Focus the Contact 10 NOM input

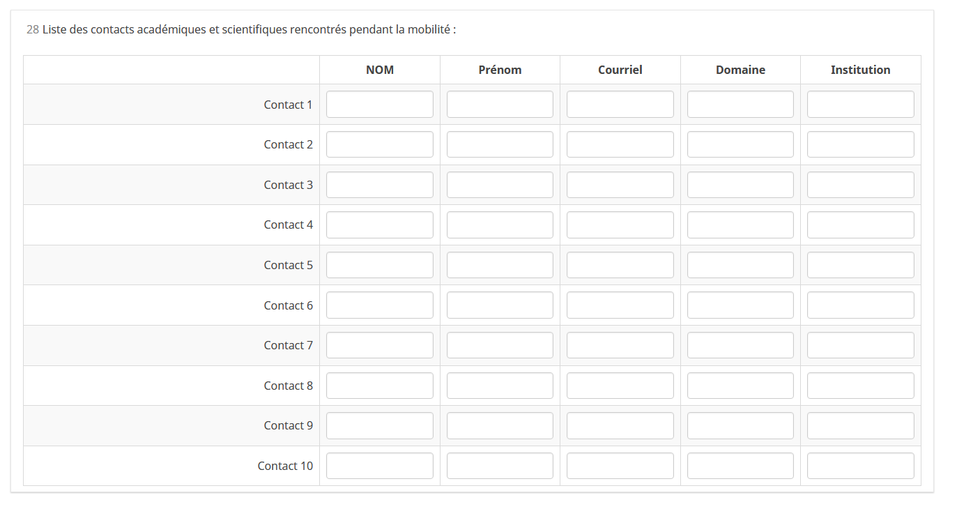[379, 466]
